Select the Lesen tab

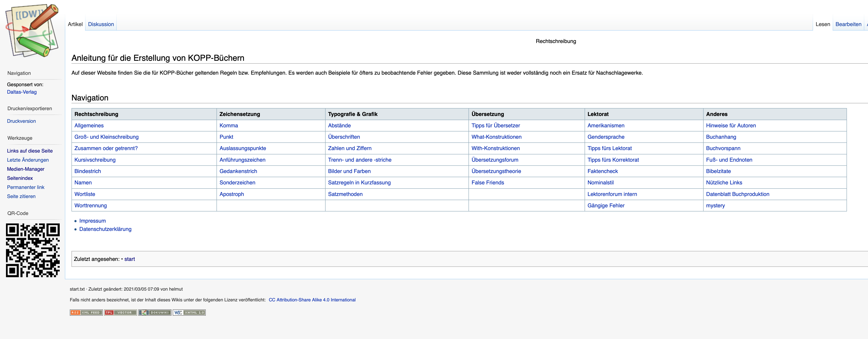[x=823, y=24]
